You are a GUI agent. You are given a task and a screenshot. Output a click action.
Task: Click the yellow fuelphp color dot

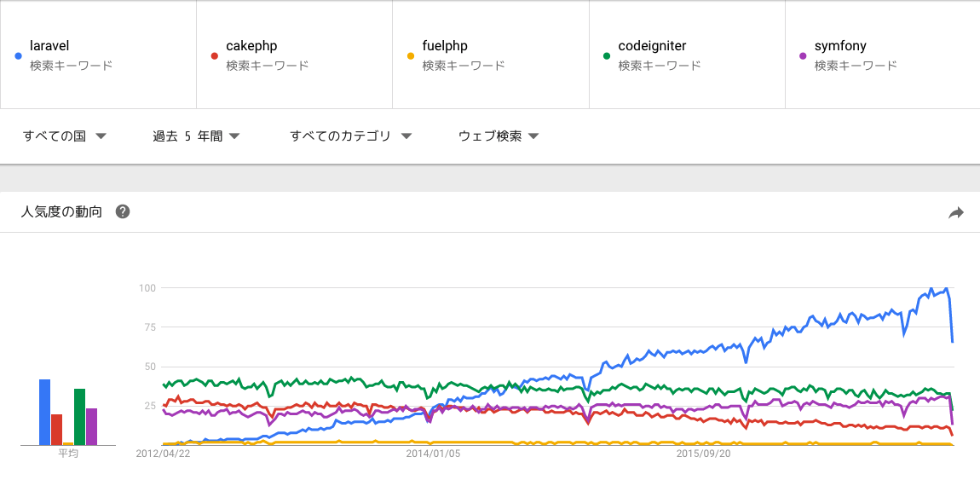pyautogui.click(x=411, y=55)
